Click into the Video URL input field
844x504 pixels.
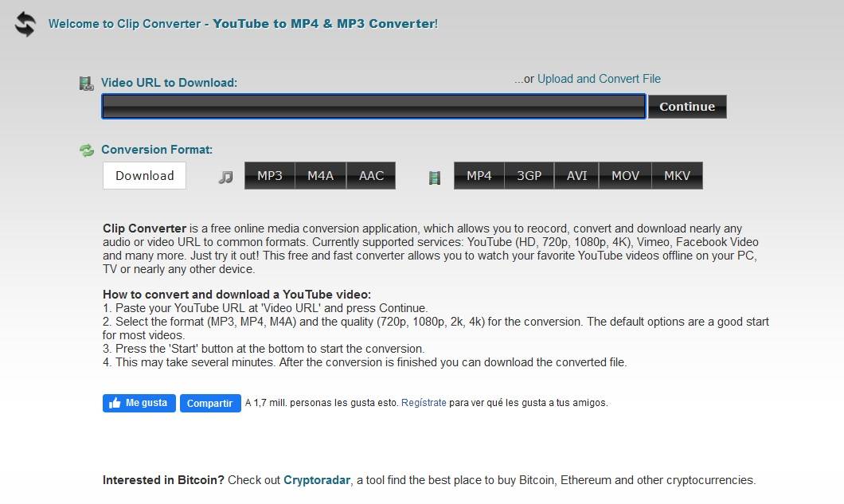coord(373,107)
